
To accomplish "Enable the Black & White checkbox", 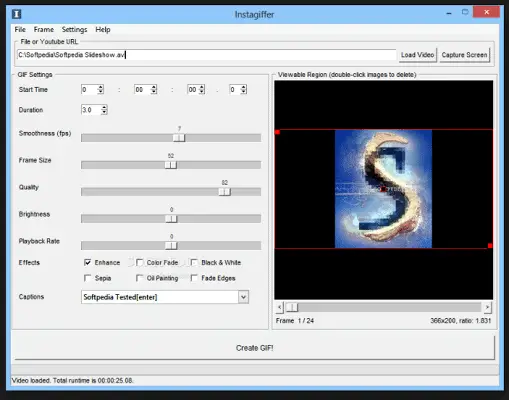I will click(194, 262).
